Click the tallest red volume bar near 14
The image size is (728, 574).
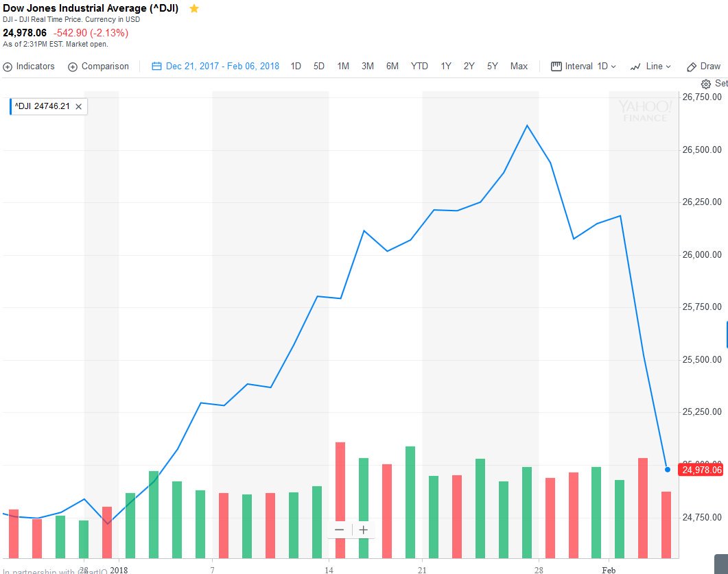(x=340, y=500)
